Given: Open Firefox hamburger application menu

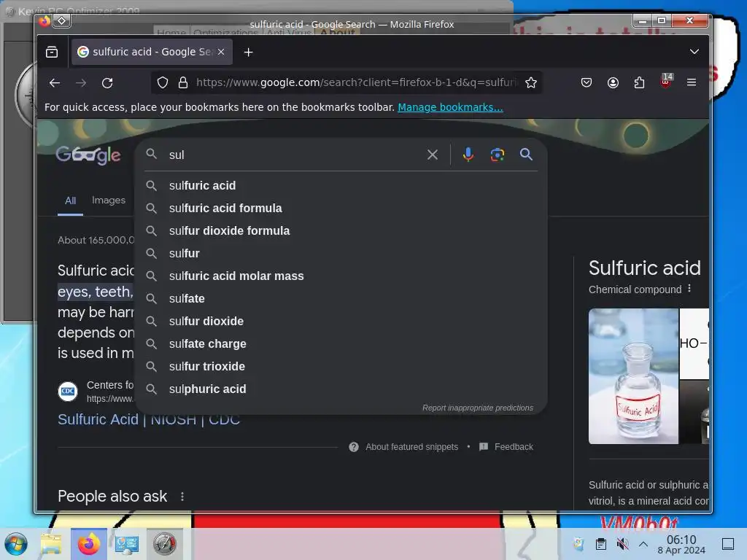Looking at the screenshot, I should pos(692,83).
